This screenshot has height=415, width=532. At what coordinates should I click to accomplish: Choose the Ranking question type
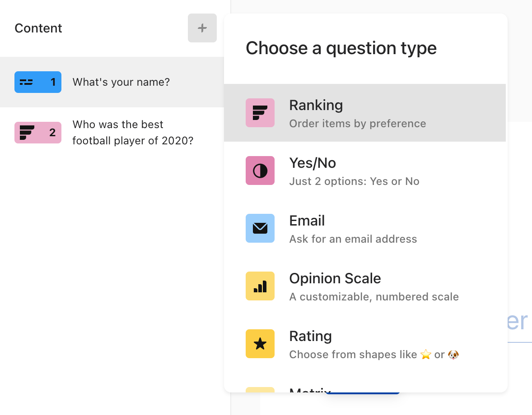pos(365,113)
